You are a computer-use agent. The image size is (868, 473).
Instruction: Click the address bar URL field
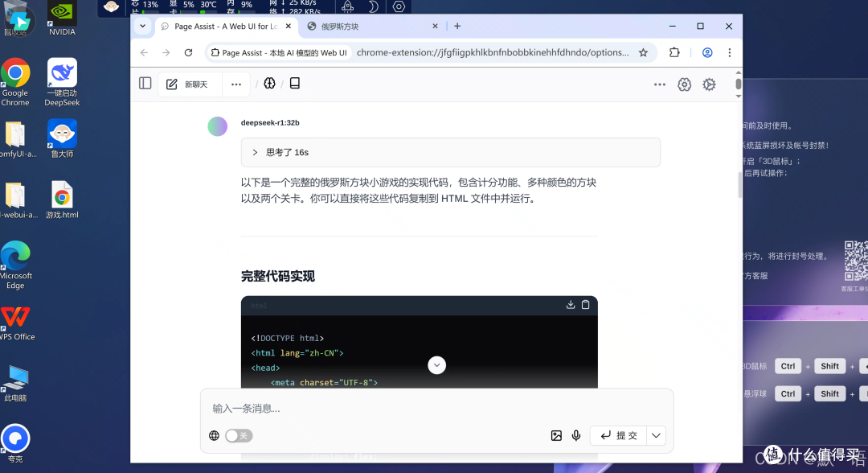493,52
